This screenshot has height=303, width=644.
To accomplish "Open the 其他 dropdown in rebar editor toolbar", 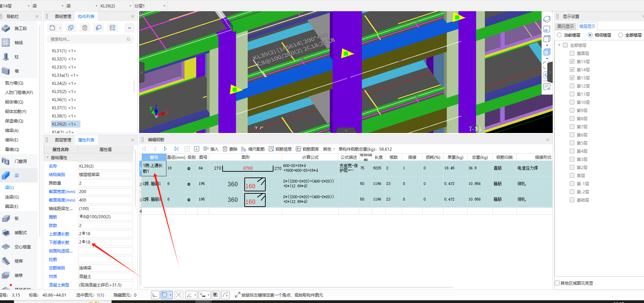I will click(x=329, y=149).
